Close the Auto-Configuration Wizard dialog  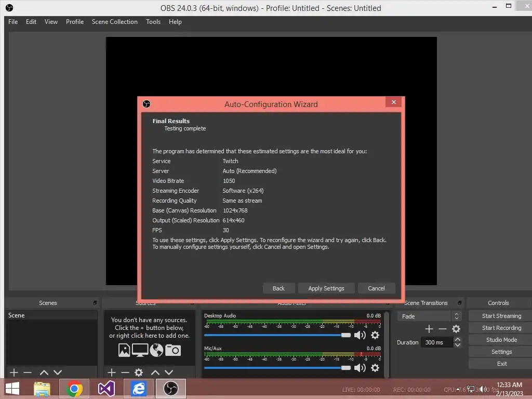click(394, 102)
